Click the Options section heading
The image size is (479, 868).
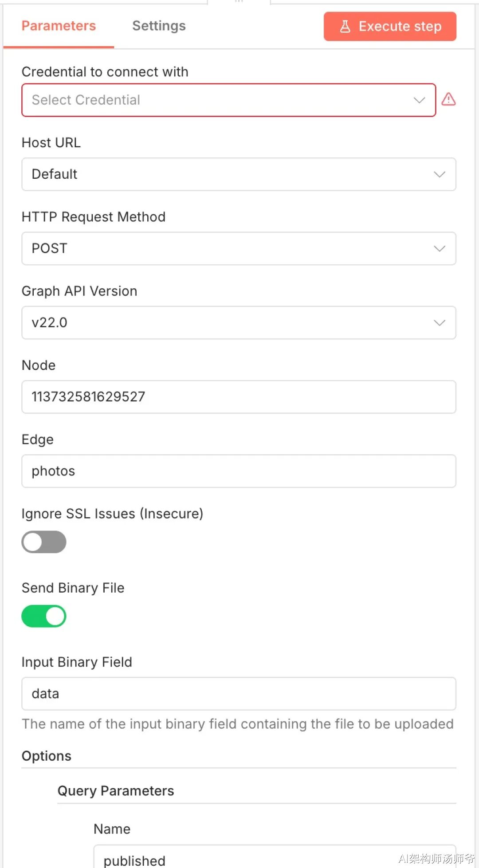[47, 756]
